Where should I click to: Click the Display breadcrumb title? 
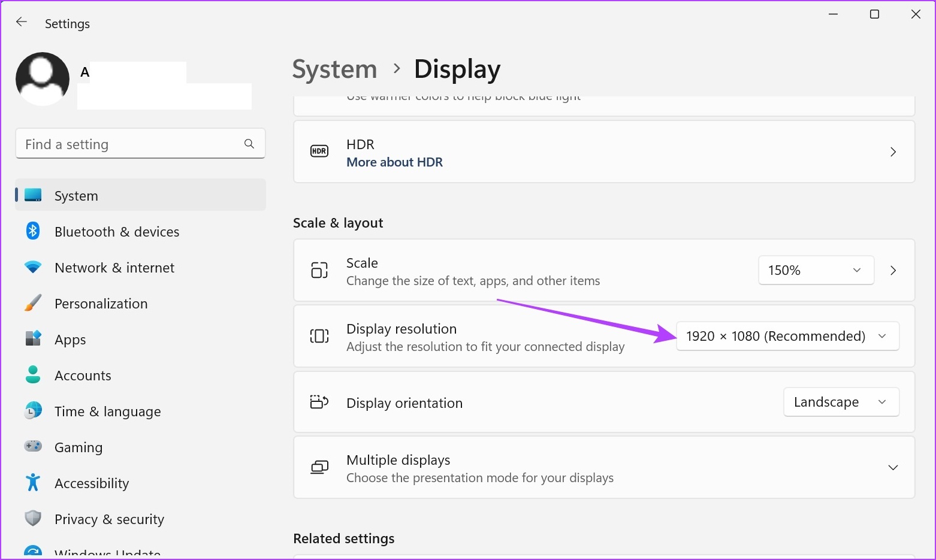point(457,69)
